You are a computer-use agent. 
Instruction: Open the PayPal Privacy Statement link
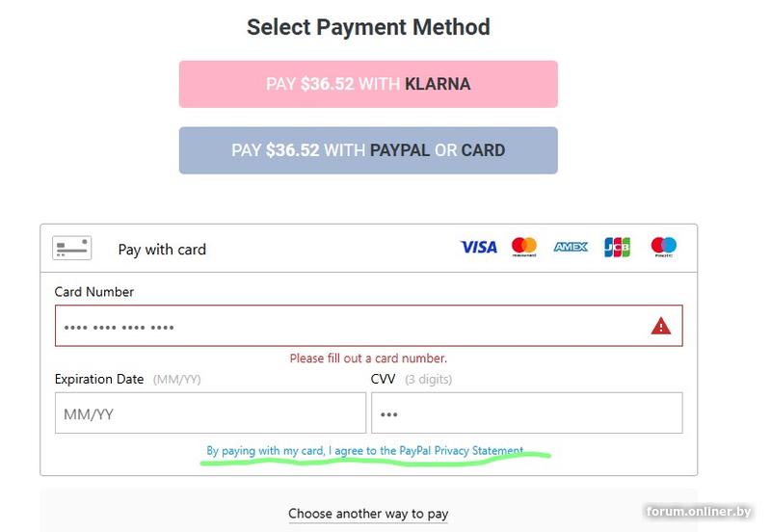click(x=364, y=450)
